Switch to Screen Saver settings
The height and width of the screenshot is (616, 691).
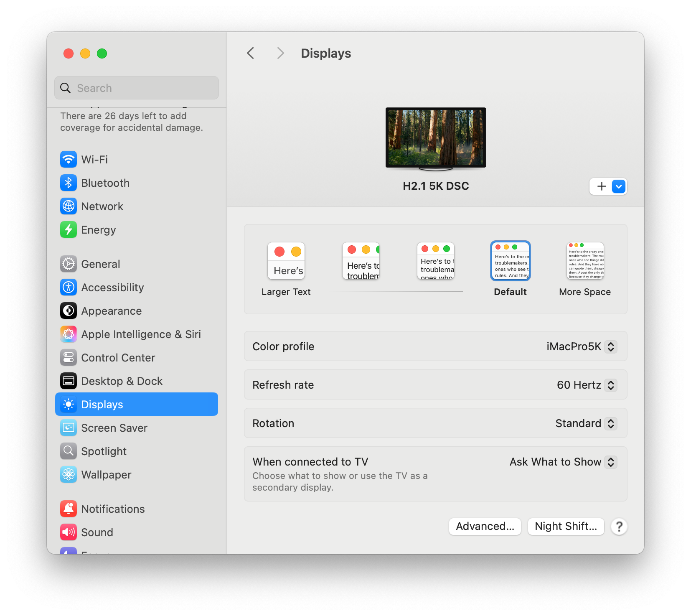coord(137,428)
